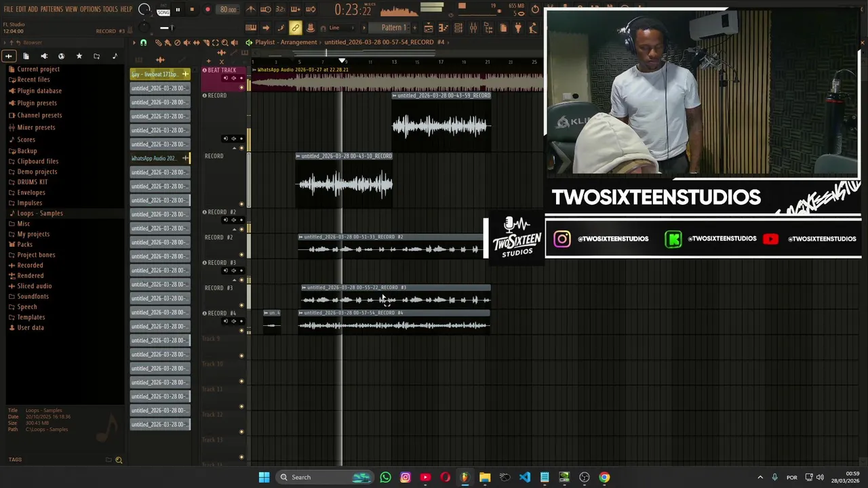Toggle mute dot on Track 10
This screenshot has width=868, height=488.
pyautogui.click(x=241, y=381)
